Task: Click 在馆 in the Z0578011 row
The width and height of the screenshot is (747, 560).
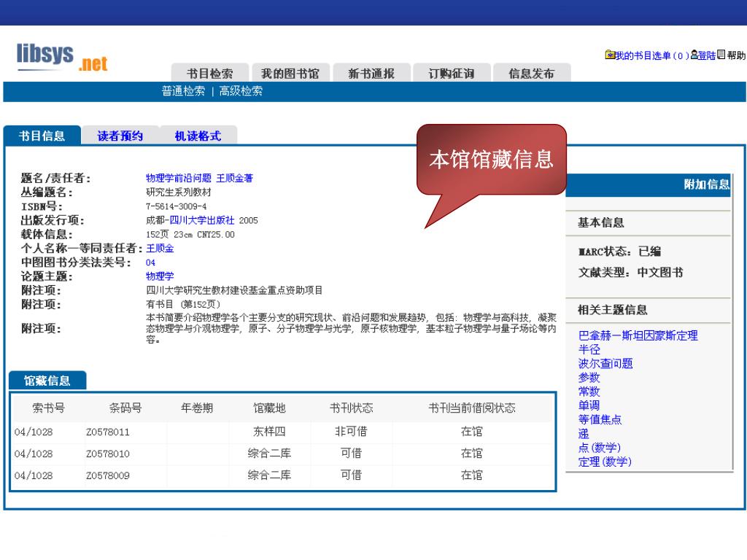Action: tap(472, 432)
